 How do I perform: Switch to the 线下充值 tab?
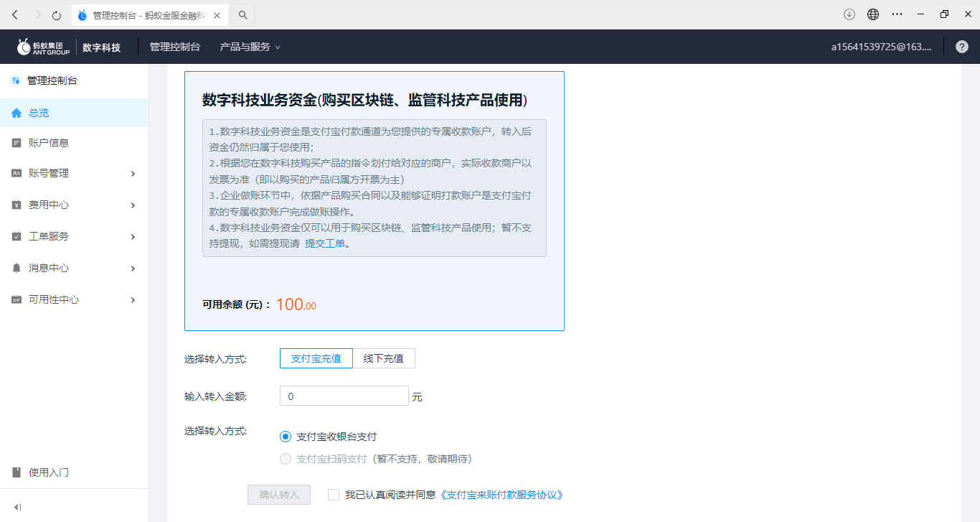[x=384, y=358]
